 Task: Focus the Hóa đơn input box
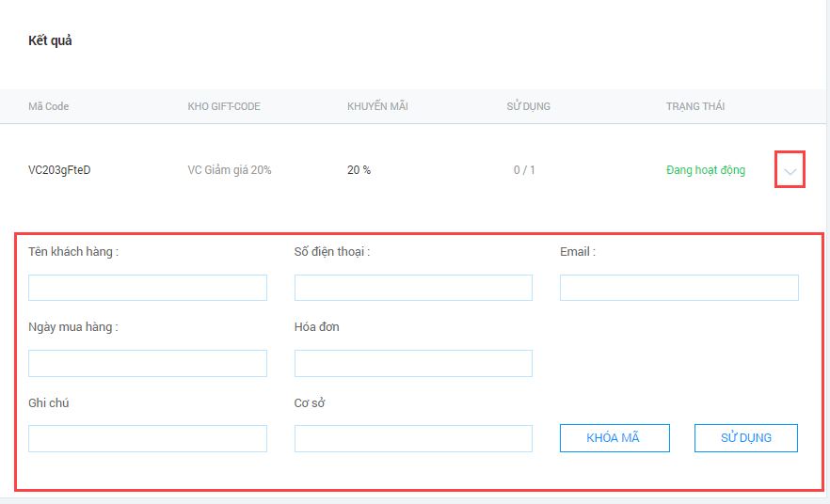pyautogui.click(x=413, y=363)
